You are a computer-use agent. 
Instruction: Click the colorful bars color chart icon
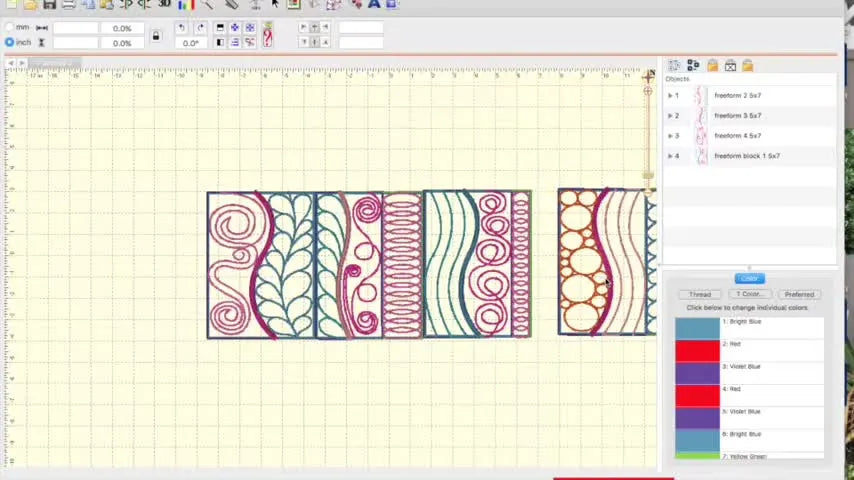pyautogui.click(x=186, y=4)
